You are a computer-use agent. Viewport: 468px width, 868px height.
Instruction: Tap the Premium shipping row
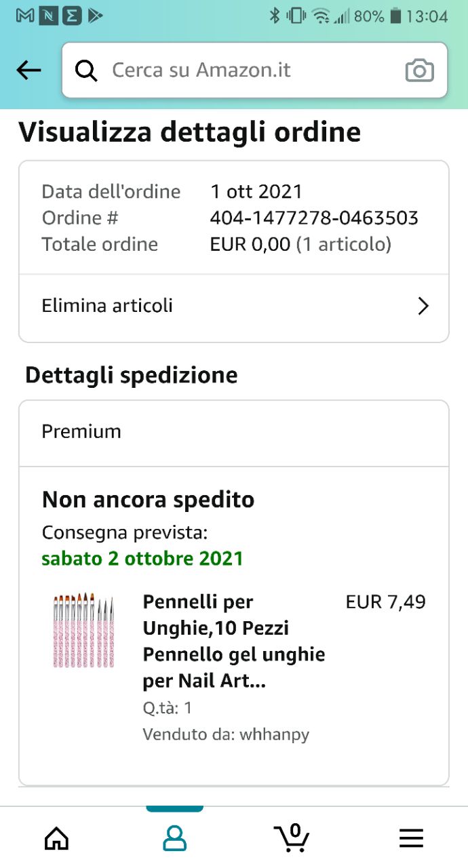coord(234,432)
